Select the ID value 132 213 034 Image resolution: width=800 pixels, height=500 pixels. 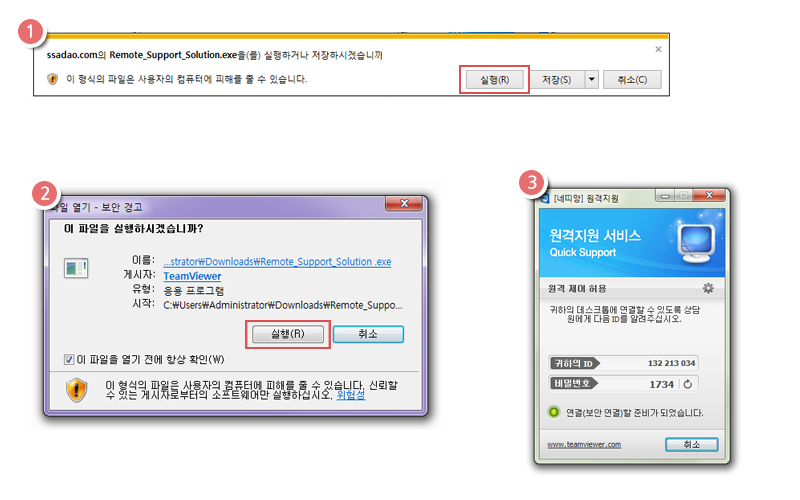click(x=671, y=363)
